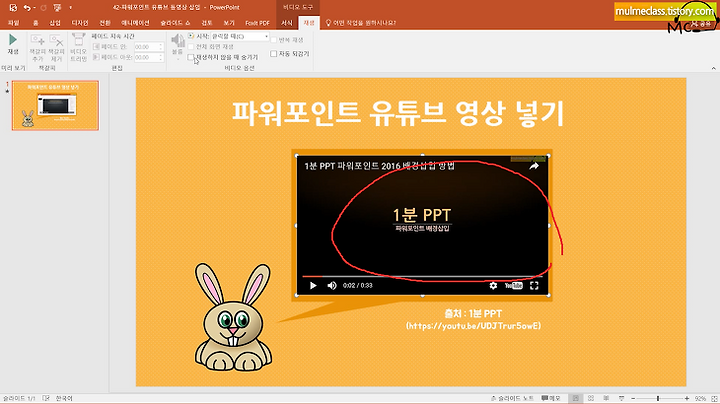Switch to Reading view icon
The image size is (720, 404).
[606, 398]
